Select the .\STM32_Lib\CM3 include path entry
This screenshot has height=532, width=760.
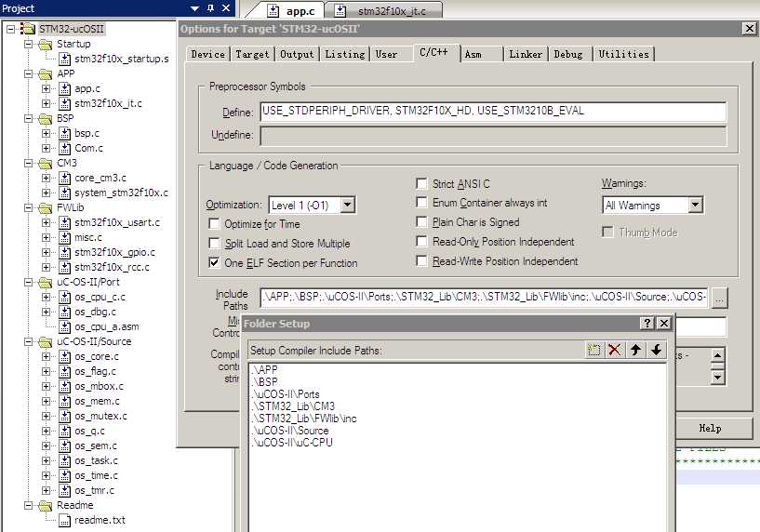pyautogui.click(x=294, y=406)
